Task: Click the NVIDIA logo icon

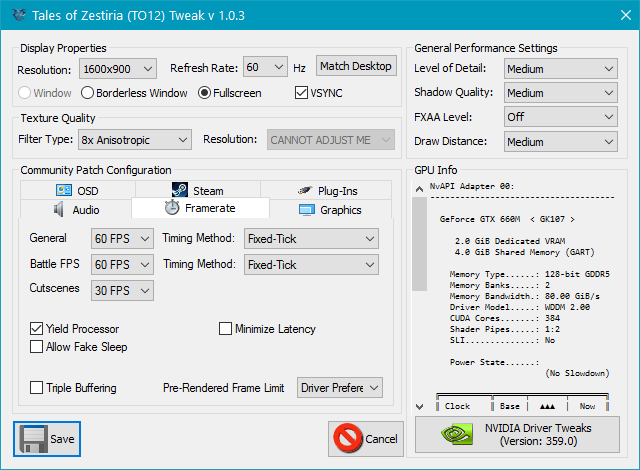Action: click(458, 434)
